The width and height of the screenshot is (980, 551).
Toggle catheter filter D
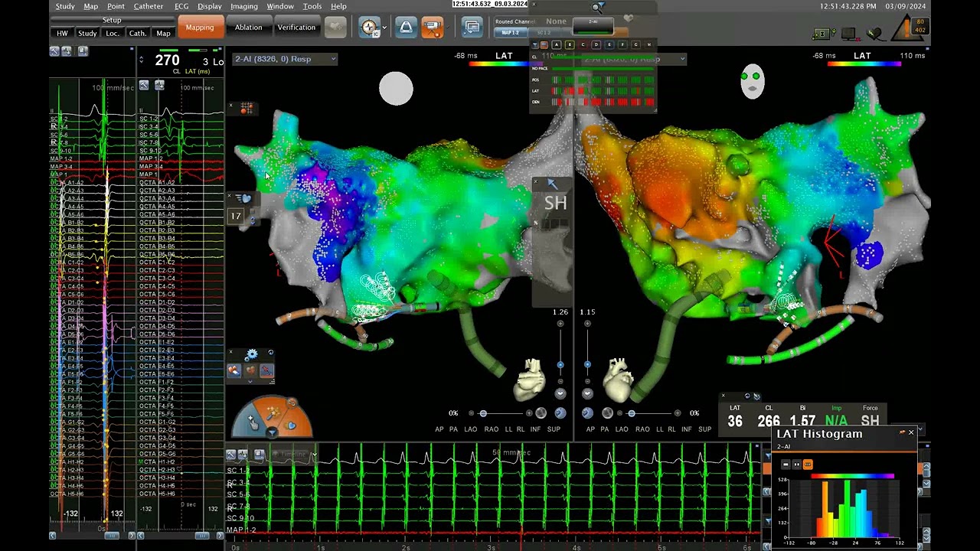pyautogui.click(x=596, y=45)
